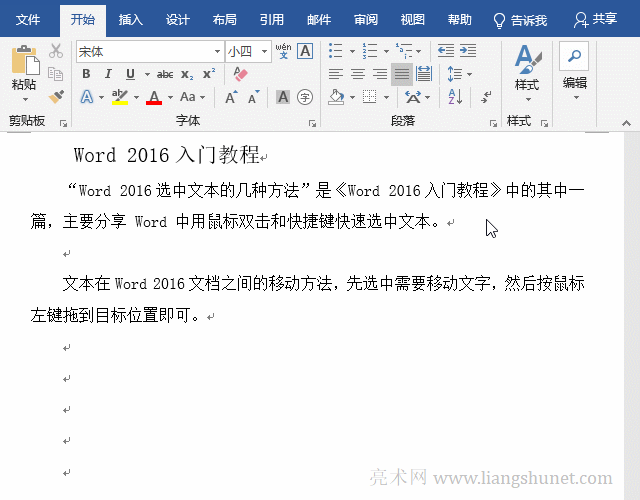Toggle strikethrough abc formatting

coord(165,74)
